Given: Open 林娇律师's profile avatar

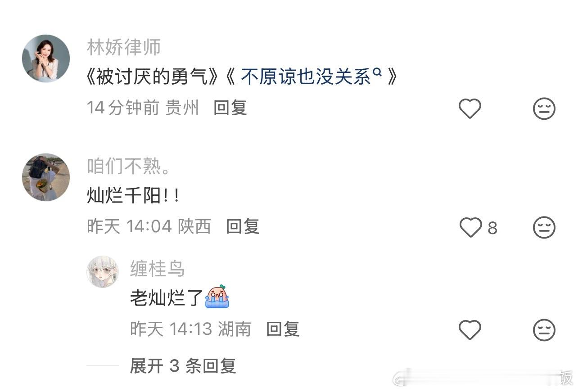Looking at the screenshot, I should [x=46, y=59].
